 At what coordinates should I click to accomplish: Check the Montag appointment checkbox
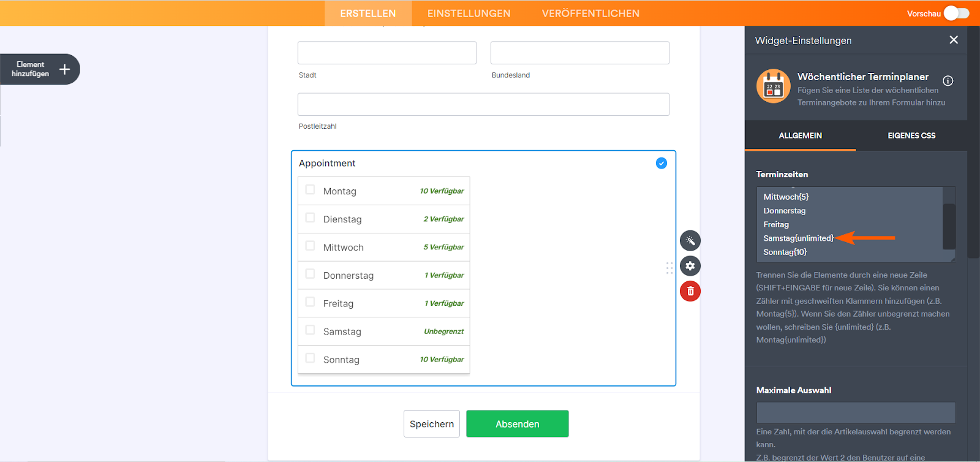click(x=310, y=190)
